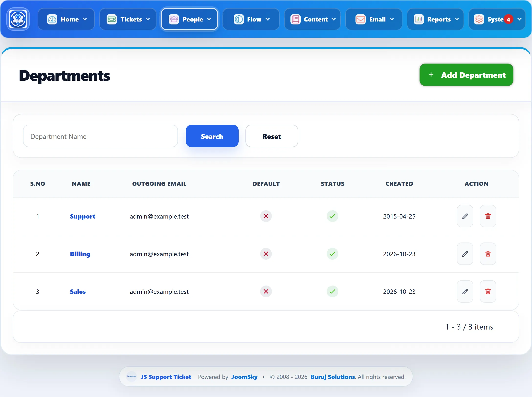Open the Reports menu
Screen dimensions: 532x397
(435, 19)
